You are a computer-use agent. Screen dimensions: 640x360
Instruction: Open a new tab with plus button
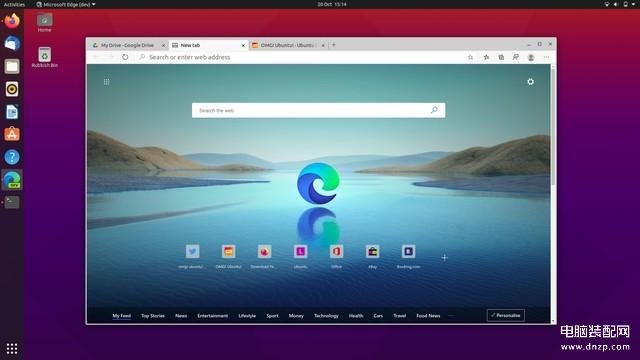pyautogui.click(x=333, y=45)
